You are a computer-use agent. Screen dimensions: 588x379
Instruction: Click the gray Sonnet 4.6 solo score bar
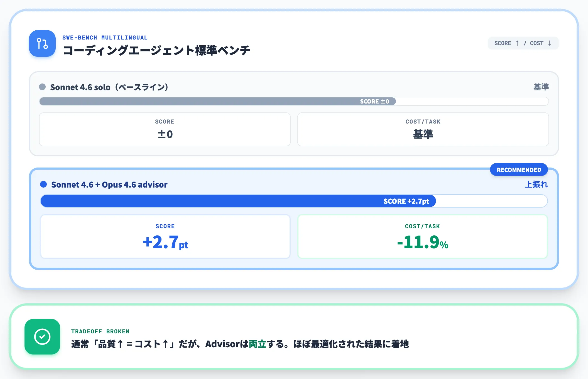217,101
